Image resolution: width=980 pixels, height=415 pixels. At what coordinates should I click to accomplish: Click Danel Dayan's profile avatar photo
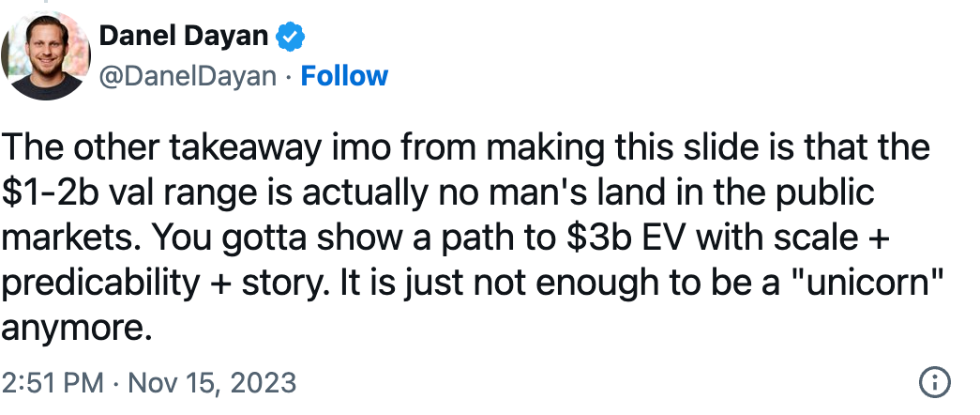[46, 55]
